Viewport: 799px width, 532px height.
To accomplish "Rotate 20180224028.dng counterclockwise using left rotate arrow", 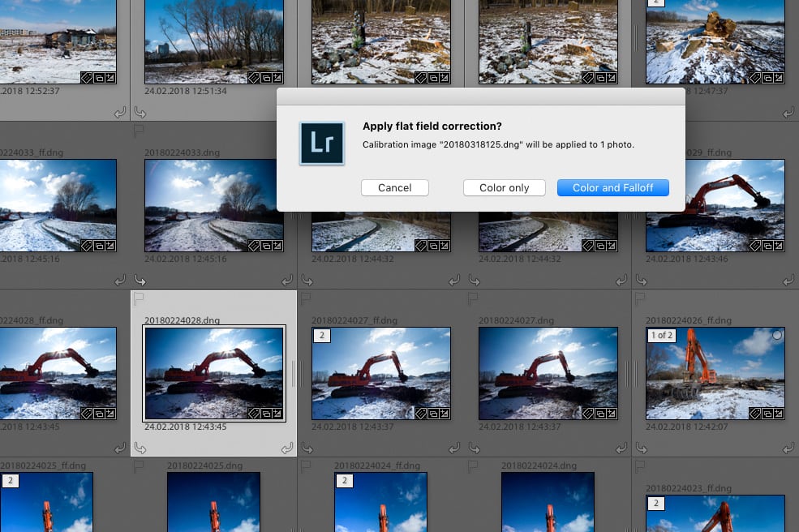I will point(140,448).
